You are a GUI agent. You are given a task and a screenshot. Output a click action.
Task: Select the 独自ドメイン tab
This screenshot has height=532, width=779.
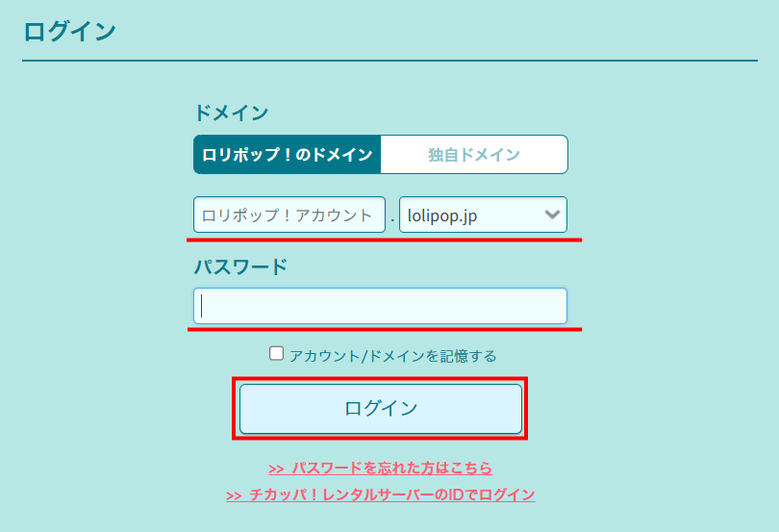[474, 154]
